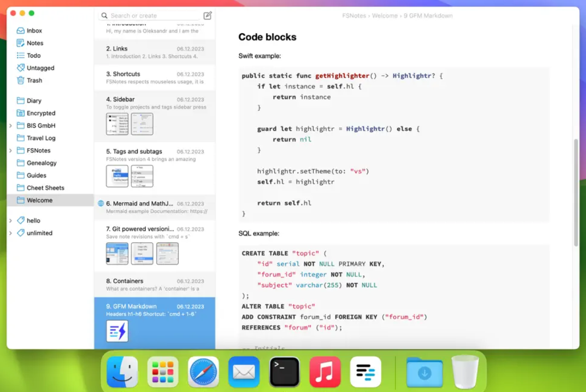Click the FSNotes folder icon
This screenshot has width=586, height=392.
[20, 150]
